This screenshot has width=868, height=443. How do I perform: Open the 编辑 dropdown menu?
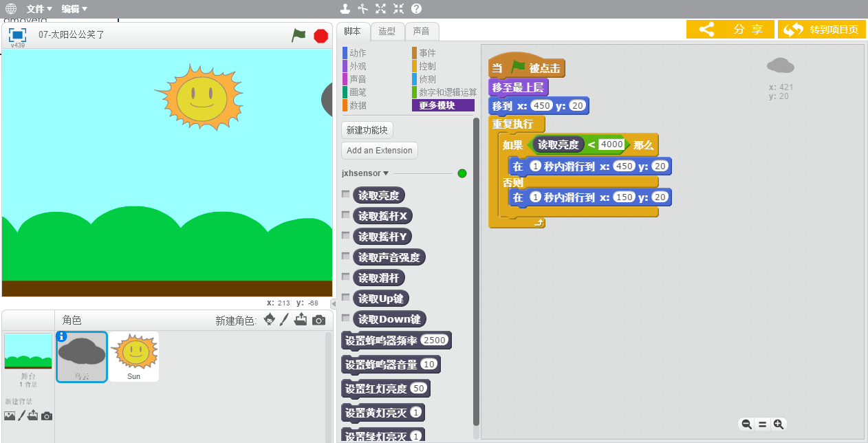click(x=74, y=9)
